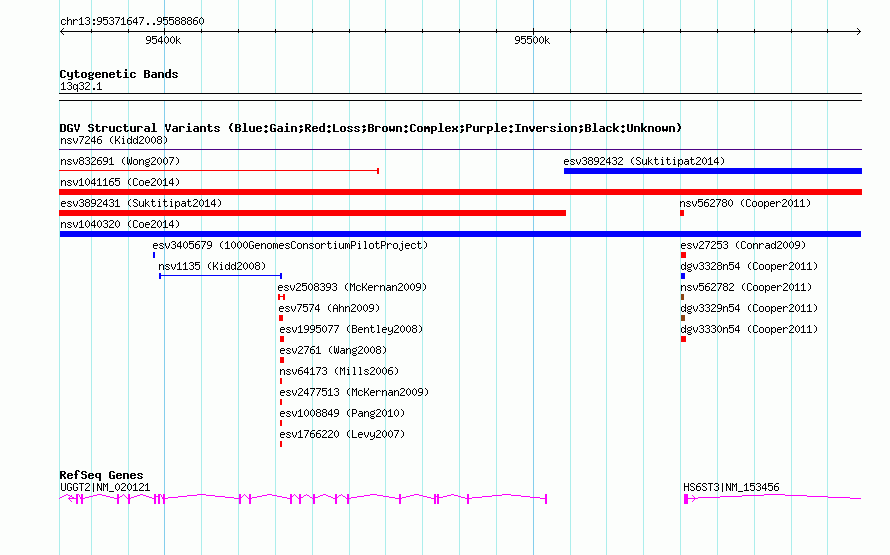Select cytogenetic band 13q32.1 label
890x555 pixels.
click(x=81, y=86)
